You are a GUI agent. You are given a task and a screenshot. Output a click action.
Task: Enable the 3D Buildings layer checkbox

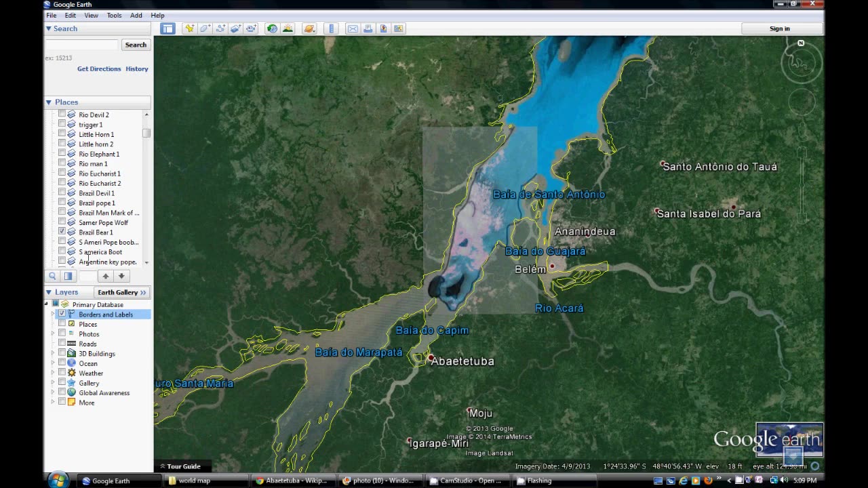coord(62,353)
